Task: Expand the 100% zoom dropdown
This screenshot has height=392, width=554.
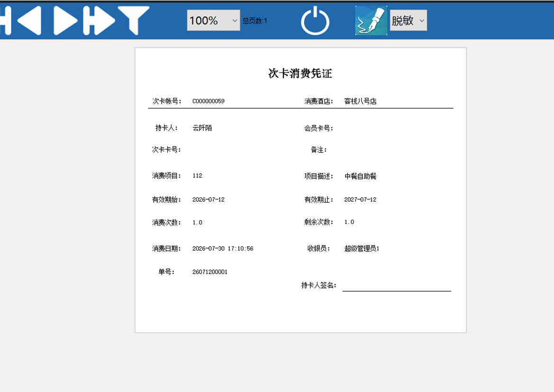Action: [x=213, y=20]
